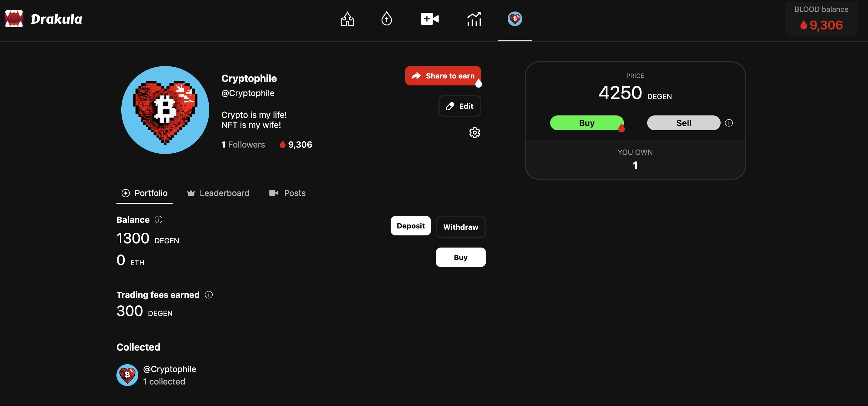Click info icon beside Trading fees earned
Screen dimensions: 868x406
point(209,295)
